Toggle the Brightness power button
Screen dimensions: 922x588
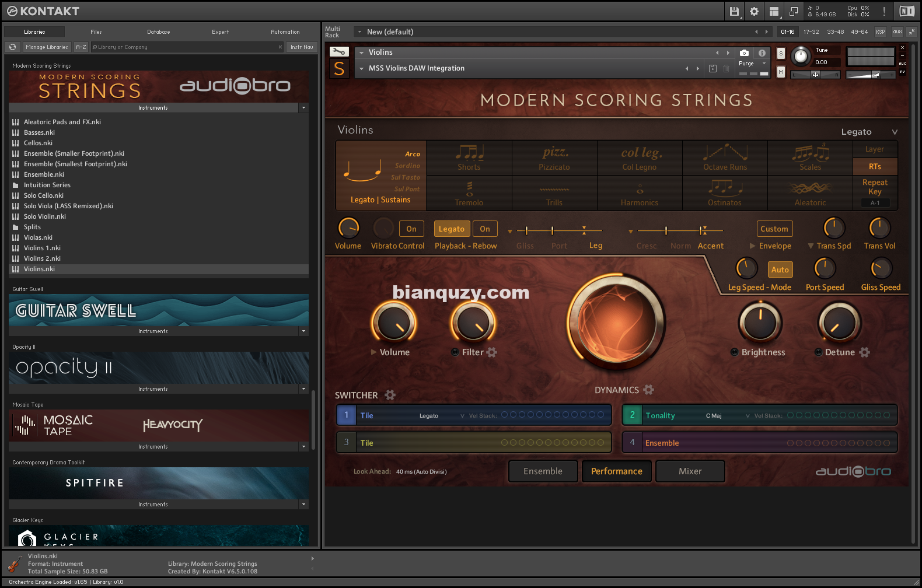point(735,352)
